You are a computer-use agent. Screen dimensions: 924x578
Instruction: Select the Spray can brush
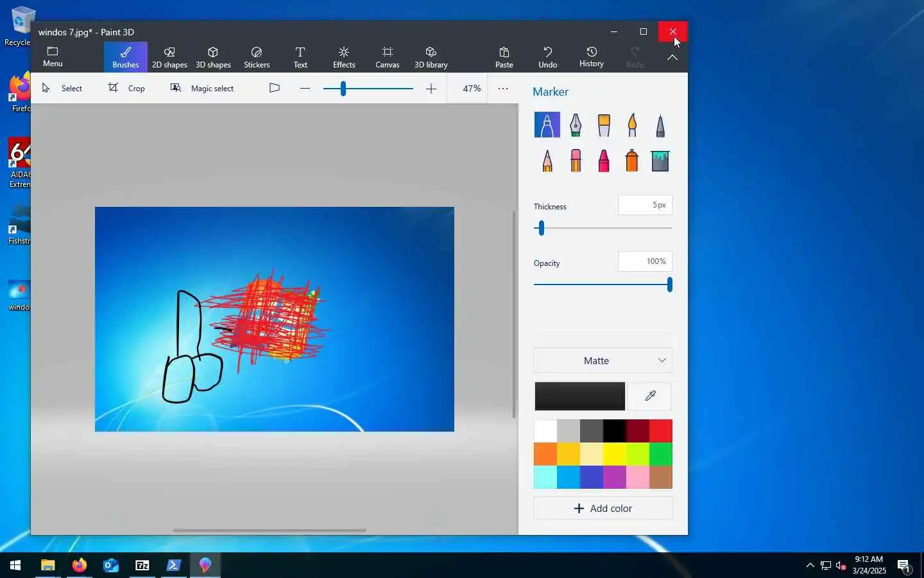click(x=632, y=161)
